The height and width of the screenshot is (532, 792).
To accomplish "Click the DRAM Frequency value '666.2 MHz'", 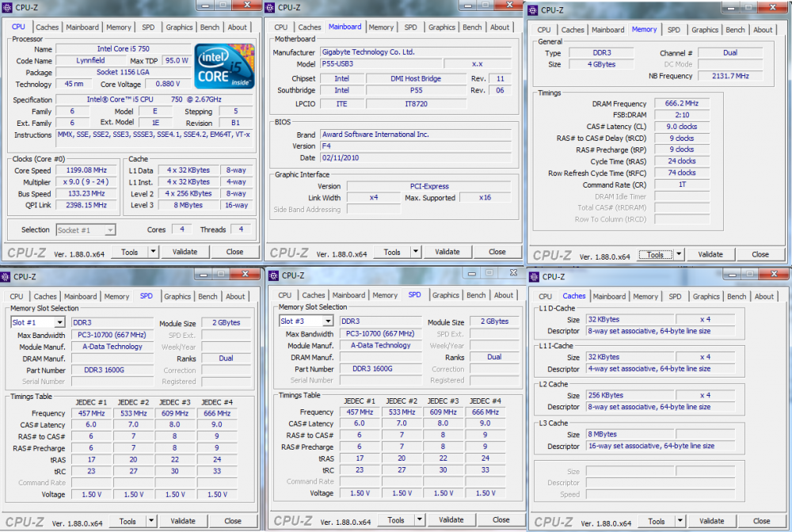I will pyautogui.click(x=681, y=103).
